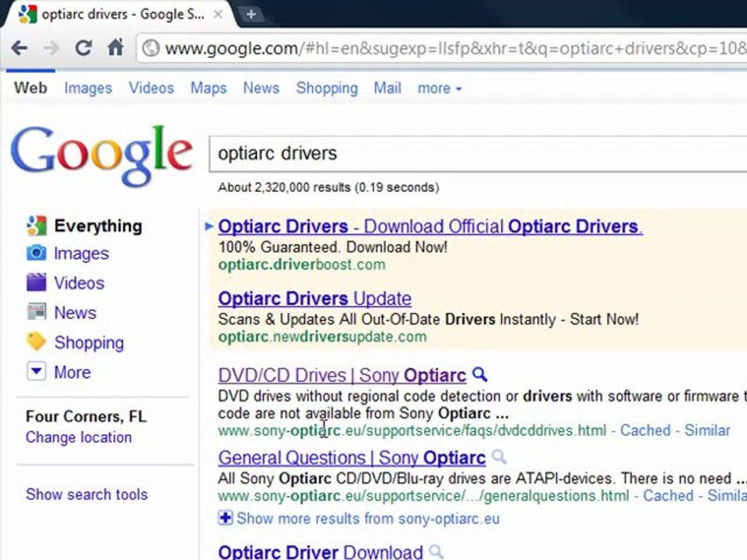Click the camera Images sidebar icon
Viewport: 747px width, 560px height.
click(37, 253)
